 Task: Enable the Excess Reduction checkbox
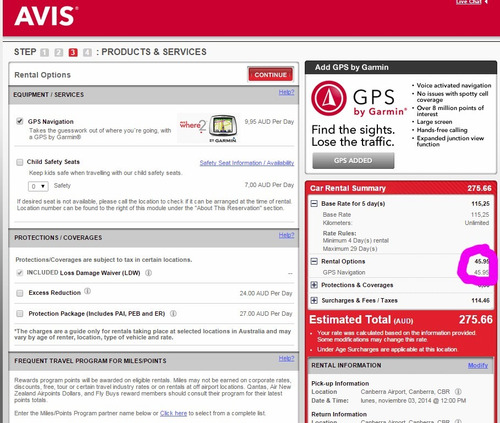coord(20,293)
